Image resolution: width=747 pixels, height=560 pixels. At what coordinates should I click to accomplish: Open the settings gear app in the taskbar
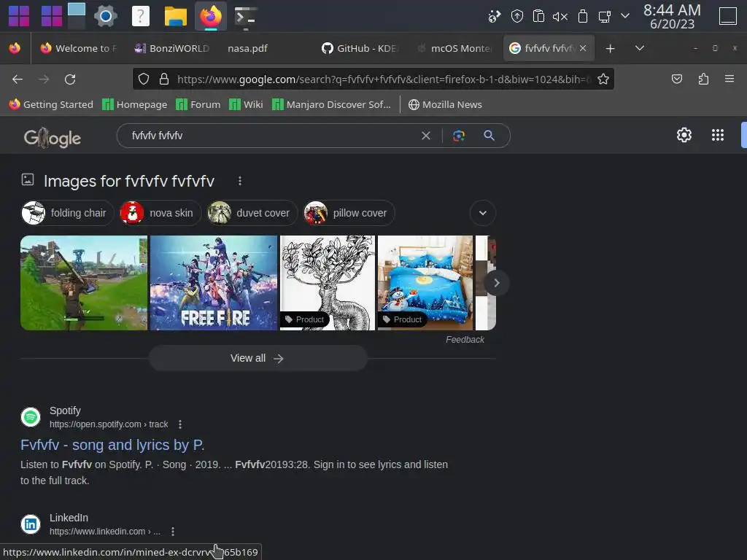pyautogui.click(x=105, y=16)
